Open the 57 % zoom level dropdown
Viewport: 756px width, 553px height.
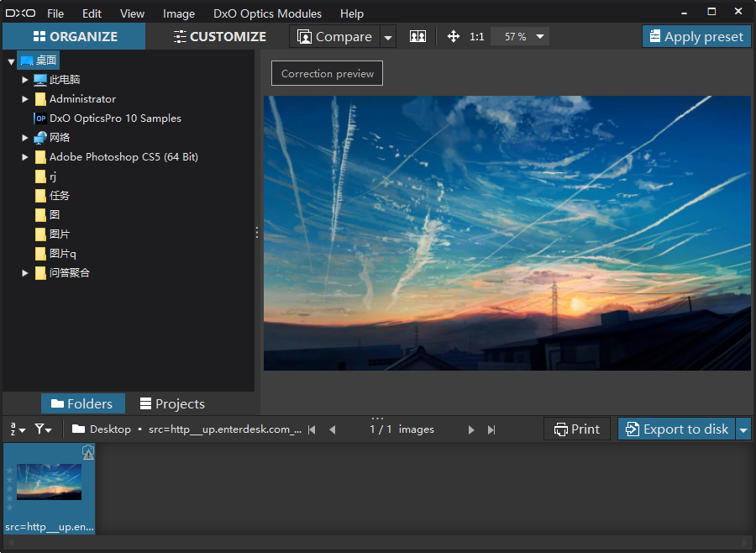[x=540, y=37]
